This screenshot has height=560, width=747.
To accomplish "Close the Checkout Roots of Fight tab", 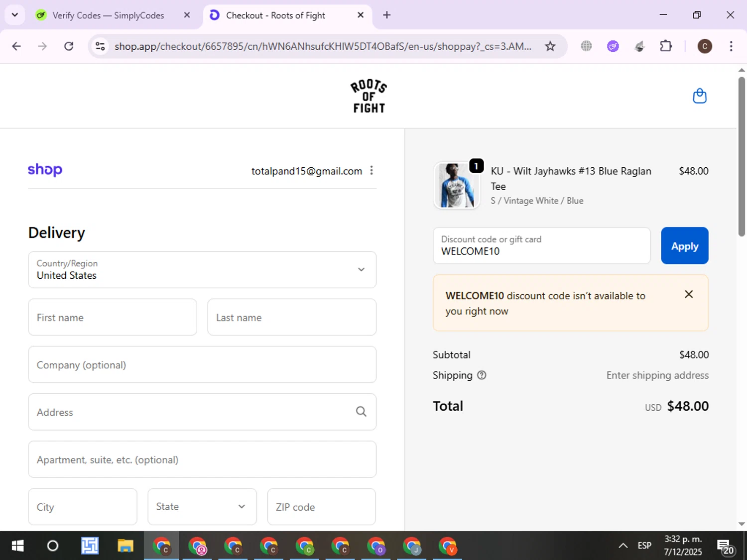I will click(x=361, y=15).
